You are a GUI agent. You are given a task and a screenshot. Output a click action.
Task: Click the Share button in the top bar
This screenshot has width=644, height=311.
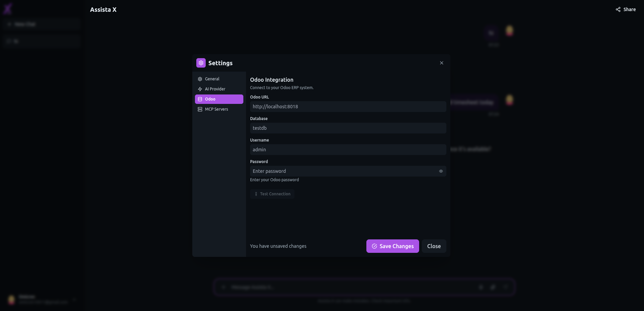626,9
